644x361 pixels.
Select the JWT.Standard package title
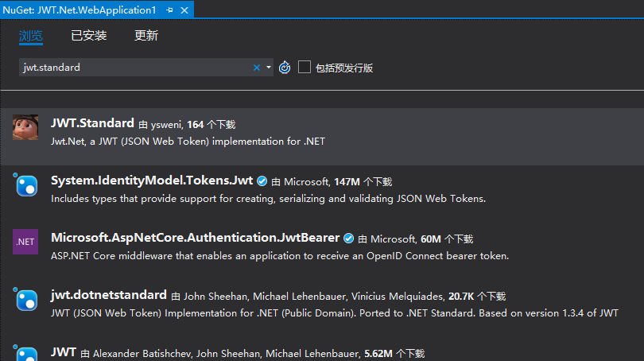pos(92,123)
